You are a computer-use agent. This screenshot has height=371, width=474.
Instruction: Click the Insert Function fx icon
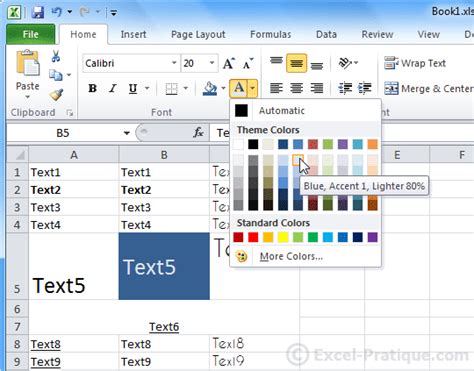pyautogui.click(x=198, y=133)
